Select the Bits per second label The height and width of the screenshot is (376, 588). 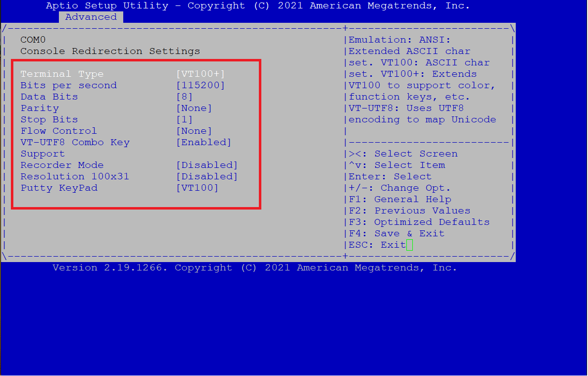pos(68,85)
